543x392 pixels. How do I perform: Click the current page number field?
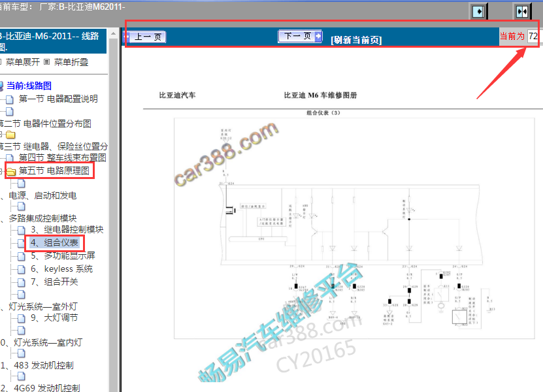point(533,36)
